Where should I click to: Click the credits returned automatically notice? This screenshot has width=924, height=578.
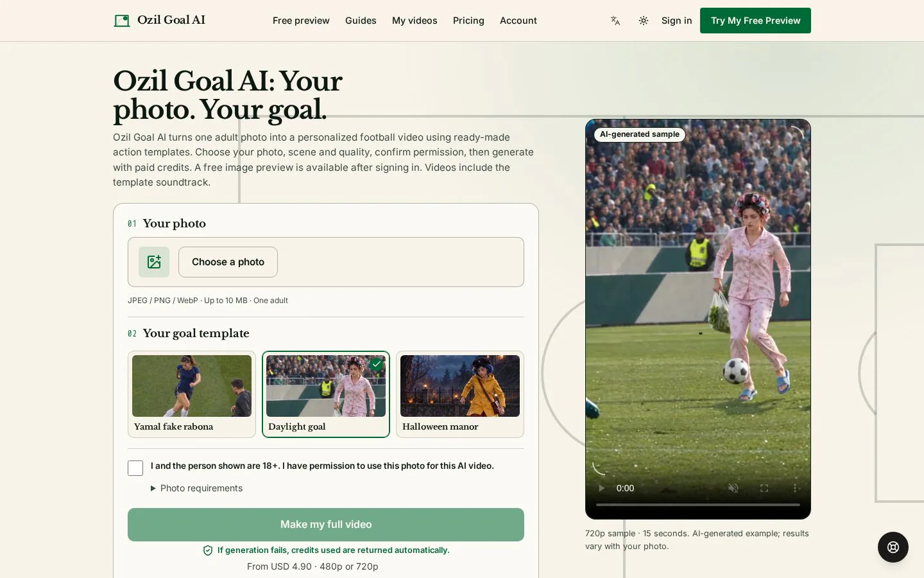coord(333,550)
